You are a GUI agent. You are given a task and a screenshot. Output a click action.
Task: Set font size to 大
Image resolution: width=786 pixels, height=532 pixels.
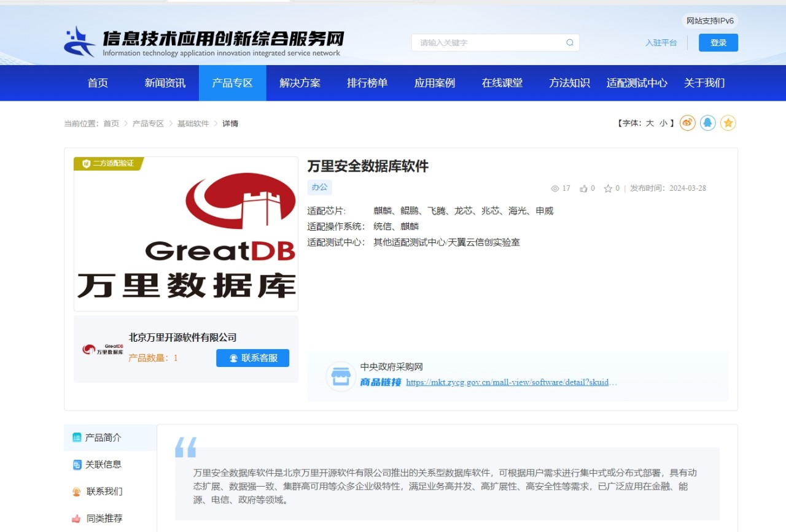[650, 123]
